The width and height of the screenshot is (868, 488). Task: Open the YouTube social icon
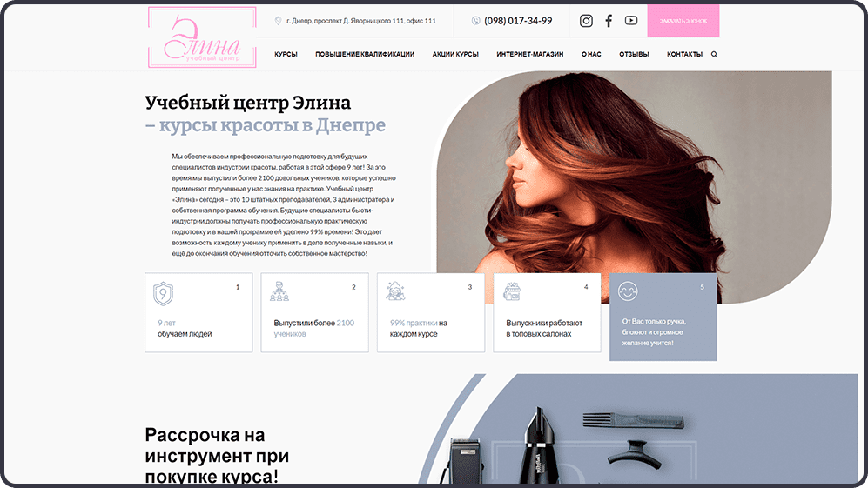[x=631, y=21]
